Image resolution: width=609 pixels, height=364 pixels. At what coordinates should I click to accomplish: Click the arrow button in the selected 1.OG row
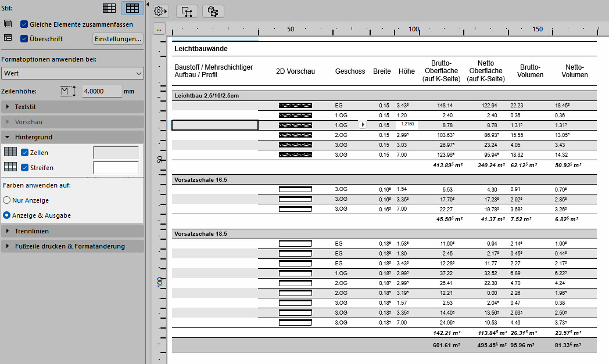coord(363,125)
